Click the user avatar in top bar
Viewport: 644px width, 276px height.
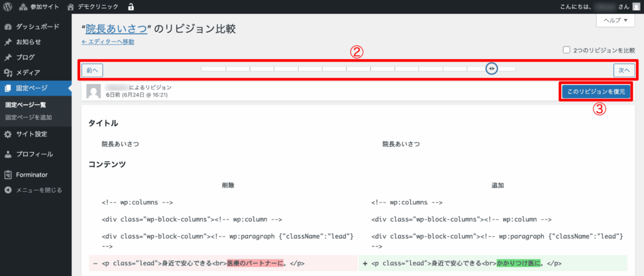click(635, 7)
